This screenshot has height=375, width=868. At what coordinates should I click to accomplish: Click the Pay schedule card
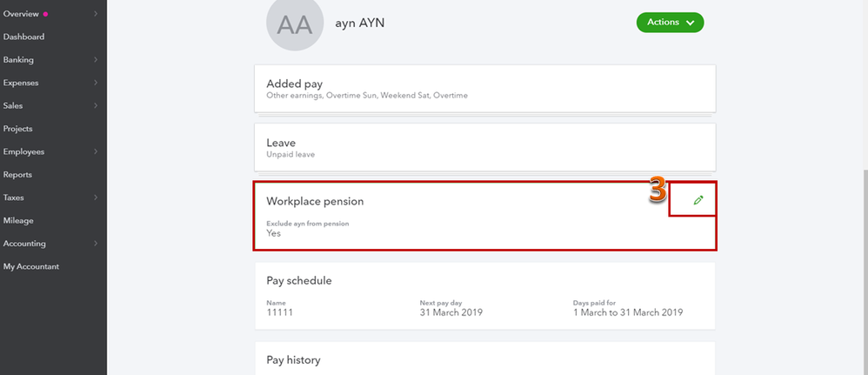click(485, 296)
